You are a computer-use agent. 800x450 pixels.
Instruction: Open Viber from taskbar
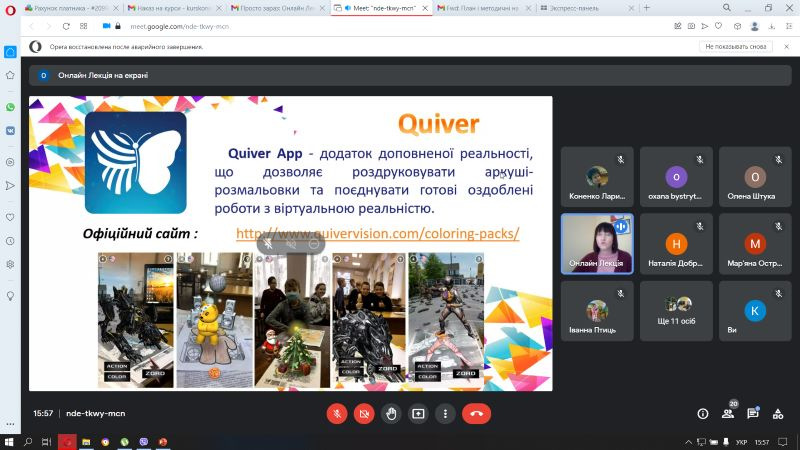pyautogui.click(x=144, y=442)
